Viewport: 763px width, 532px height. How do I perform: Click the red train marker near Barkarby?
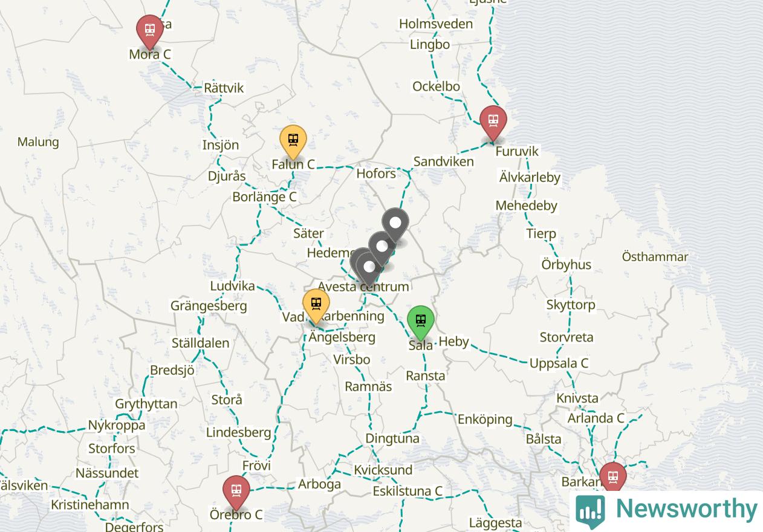click(613, 478)
